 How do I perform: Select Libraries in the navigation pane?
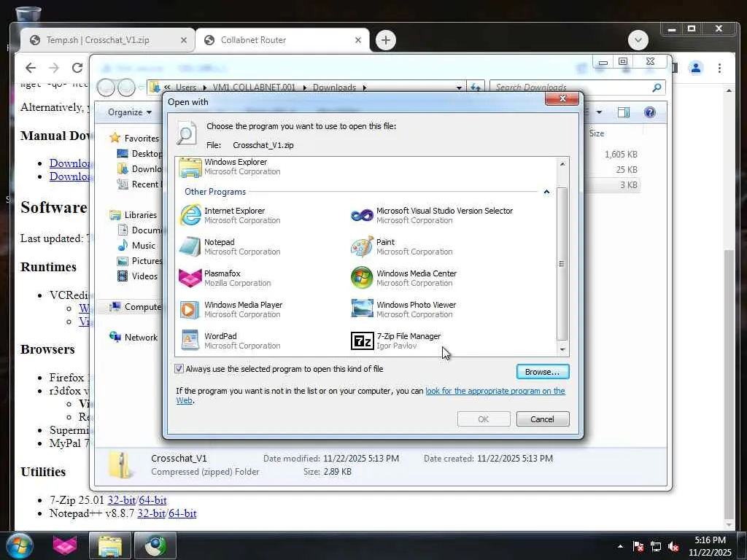tap(133, 215)
